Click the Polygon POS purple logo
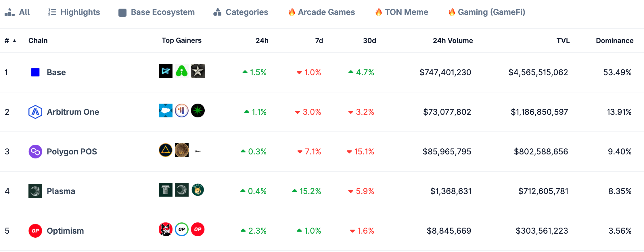 (35, 152)
